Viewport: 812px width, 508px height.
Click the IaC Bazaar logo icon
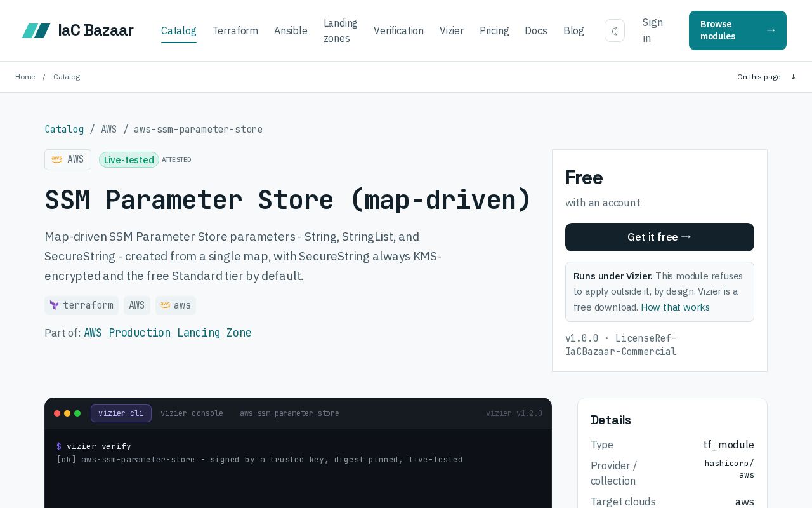click(36, 30)
